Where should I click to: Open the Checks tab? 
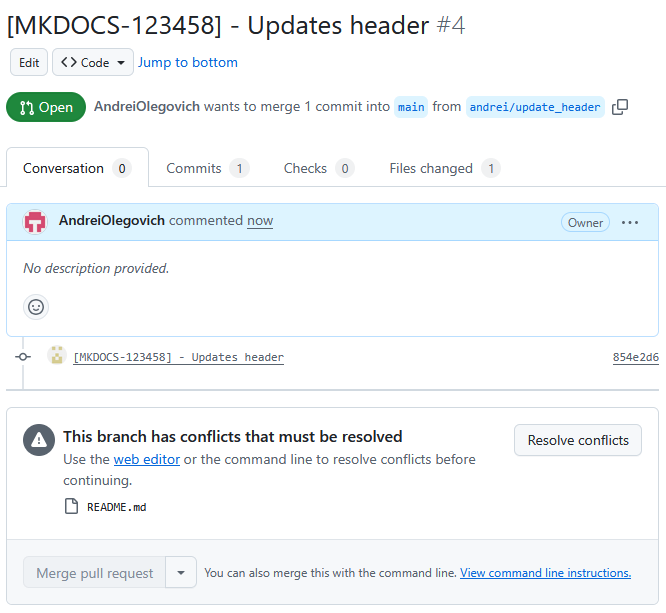click(319, 168)
